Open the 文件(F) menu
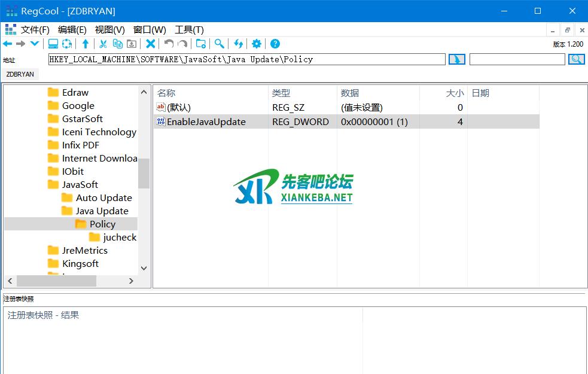 tap(35, 29)
